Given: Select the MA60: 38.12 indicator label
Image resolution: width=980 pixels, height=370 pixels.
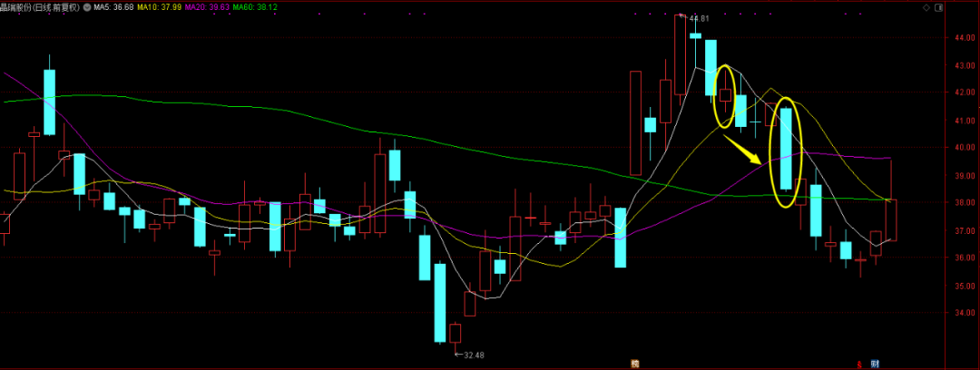Looking at the screenshot, I should 255,7.
